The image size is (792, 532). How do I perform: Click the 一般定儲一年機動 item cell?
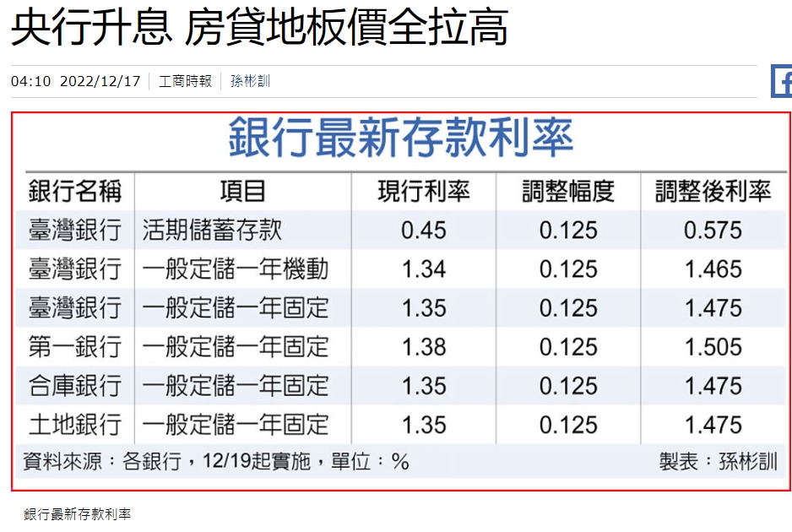(236, 269)
